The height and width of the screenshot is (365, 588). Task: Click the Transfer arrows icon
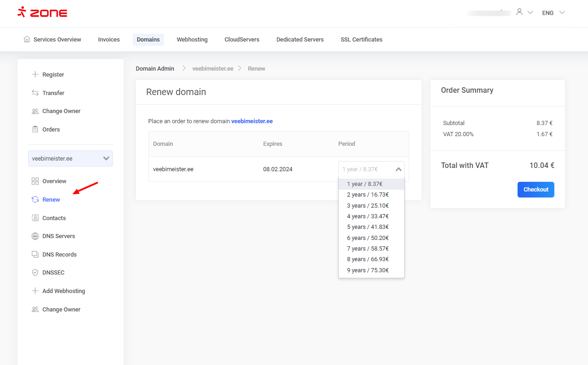pyautogui.click(x=35, y=93)
